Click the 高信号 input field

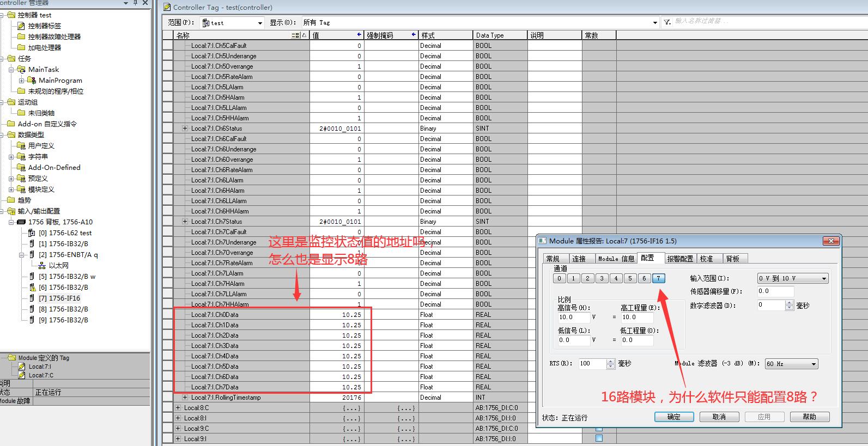(x=573, y=317)
